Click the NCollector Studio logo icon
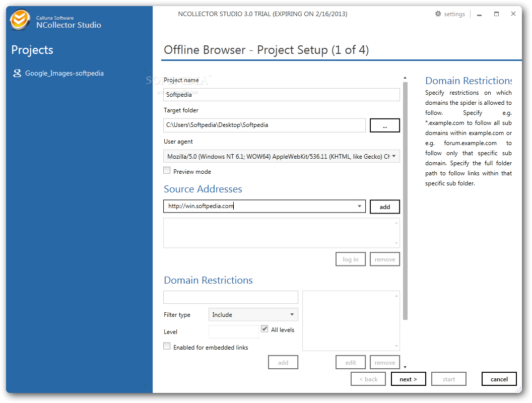532x403 pixels. 20,20
